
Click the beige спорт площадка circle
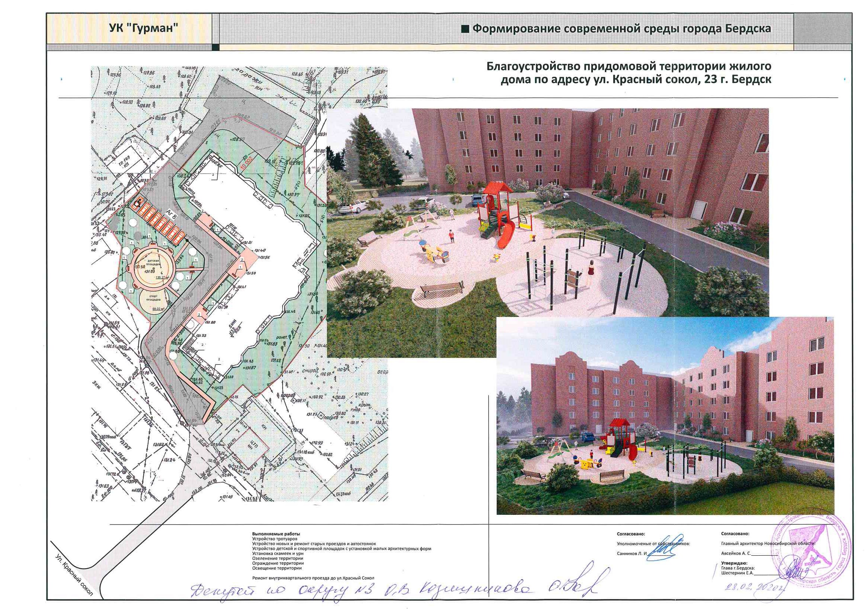click(154, 301)
